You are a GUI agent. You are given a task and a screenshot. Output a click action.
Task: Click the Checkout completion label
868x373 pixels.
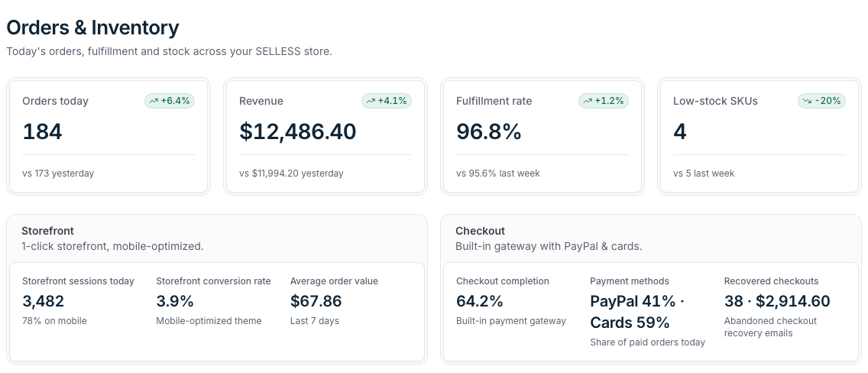point(503,281)
